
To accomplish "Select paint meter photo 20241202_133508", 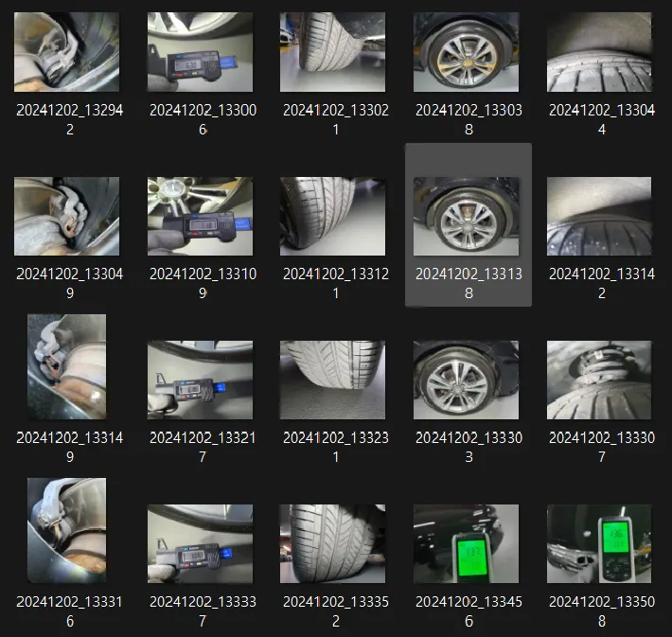I will pos(599,543).
